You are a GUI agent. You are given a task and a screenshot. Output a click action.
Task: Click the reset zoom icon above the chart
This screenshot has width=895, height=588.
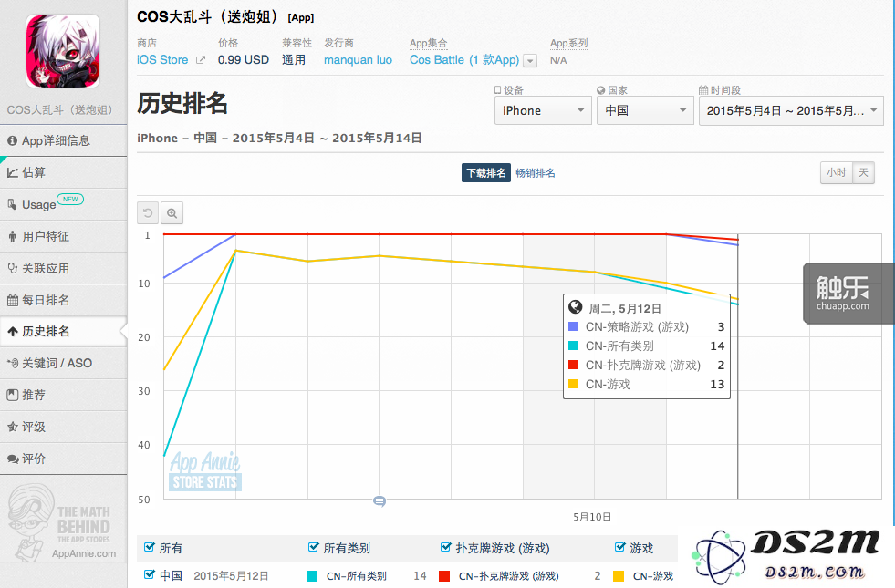(x=148, y=213)
